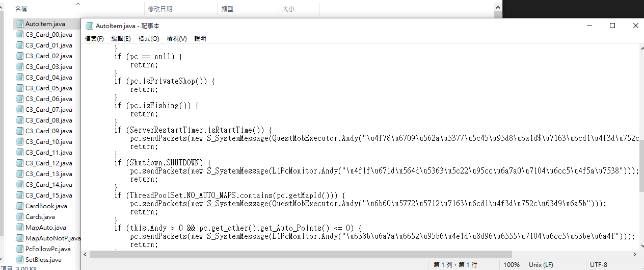Select C3_Card_05.java file name
The width and height of the screenshot is (644, 270).
point(49,88)
